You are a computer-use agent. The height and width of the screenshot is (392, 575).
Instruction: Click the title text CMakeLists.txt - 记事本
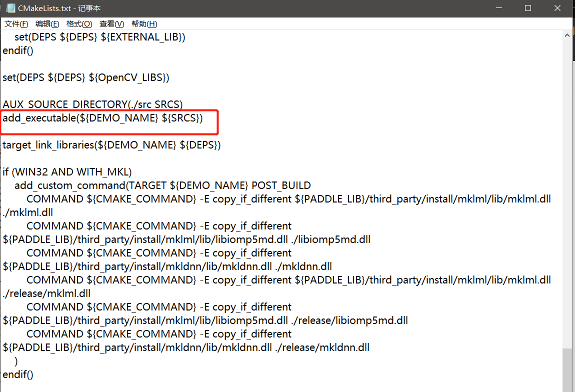point(59,8)
